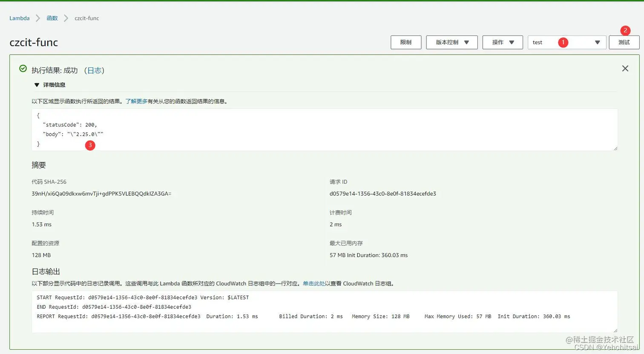Collapse the 详细信息 section triangle
This screenshot has height=354, width=644.
(37, 85)
